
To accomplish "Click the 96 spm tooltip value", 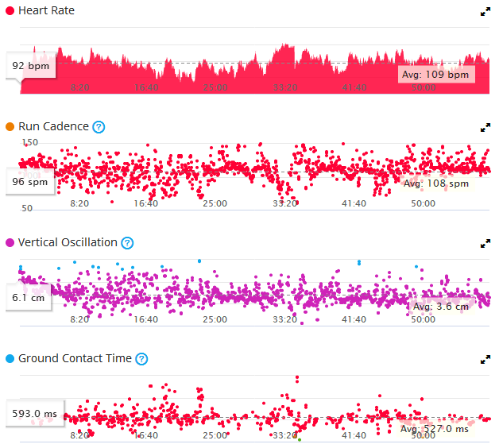I will (x=30, y=182).
